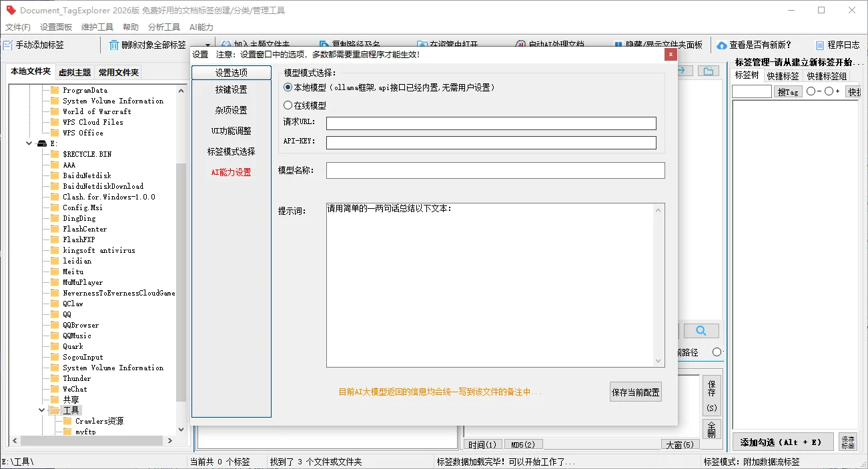The image size is (868, 469).
Task: Collapse the 工具 folder node
Action: (x=42, y=410)
